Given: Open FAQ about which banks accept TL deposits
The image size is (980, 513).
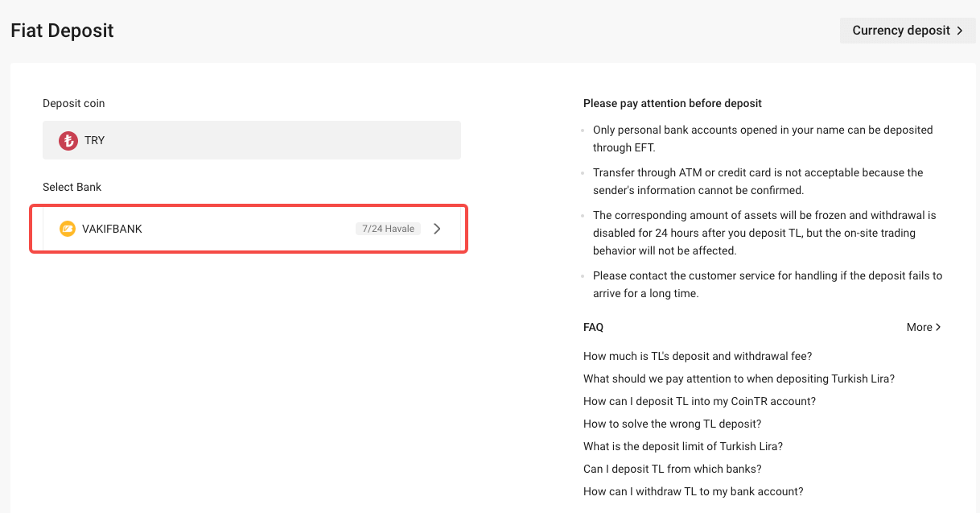Looking at the screenshot, I should [x=672, y=469].
